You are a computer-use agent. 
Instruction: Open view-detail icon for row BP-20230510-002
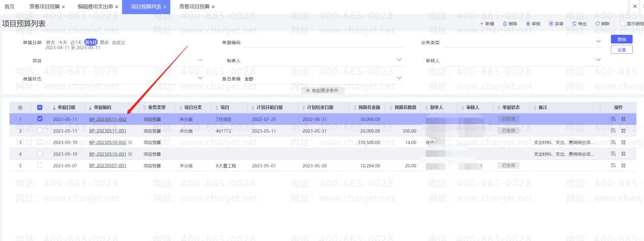pos(613,142)
